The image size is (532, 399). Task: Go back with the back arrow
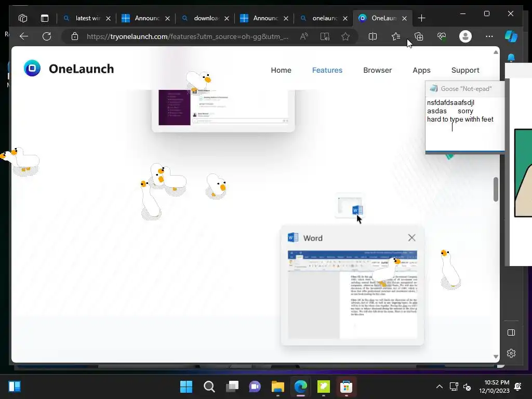pyautogui.click(x=24, y=36)
